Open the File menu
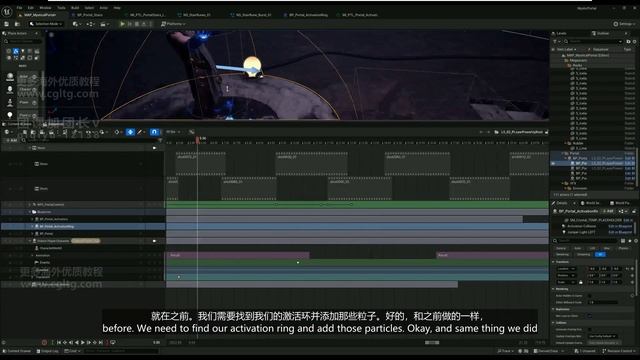 (19, 8)
